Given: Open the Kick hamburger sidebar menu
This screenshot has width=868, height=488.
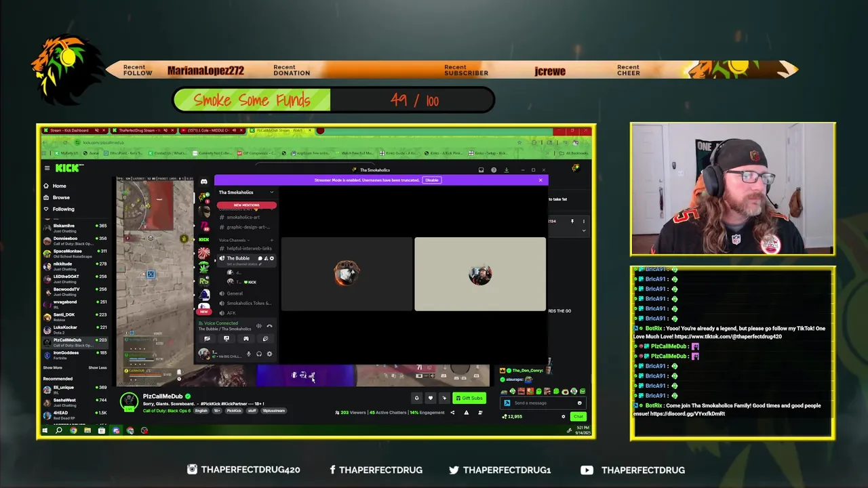Looking at the screenshot, I should [x=47, y=168].
